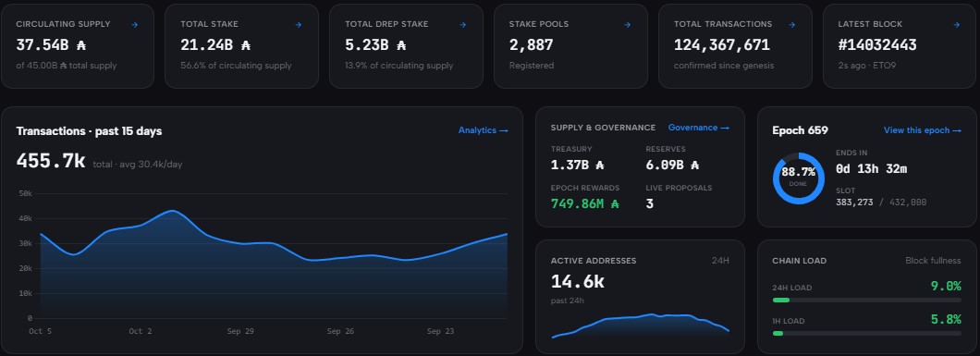Open the Analytics link

click(484, 130)
